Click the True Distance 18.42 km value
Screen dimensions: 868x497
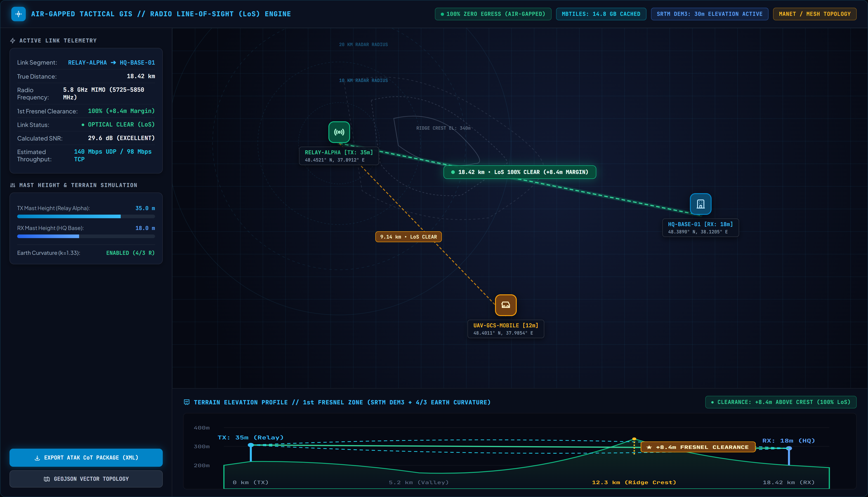point(141,76)
